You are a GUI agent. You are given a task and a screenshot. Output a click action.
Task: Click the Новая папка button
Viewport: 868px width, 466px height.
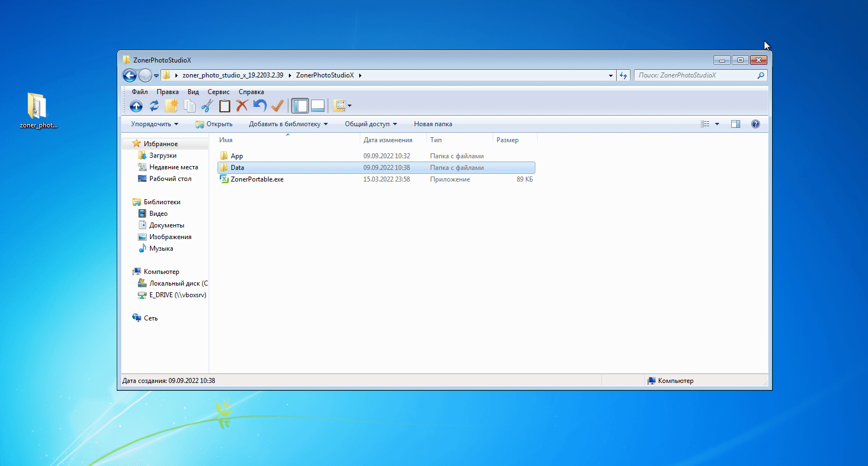pyautogui.click(x=433, y=124)
